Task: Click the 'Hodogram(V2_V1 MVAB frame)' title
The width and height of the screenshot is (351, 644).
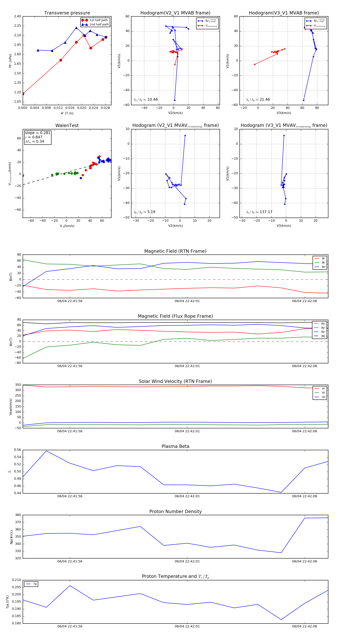Action: [175, 13]
